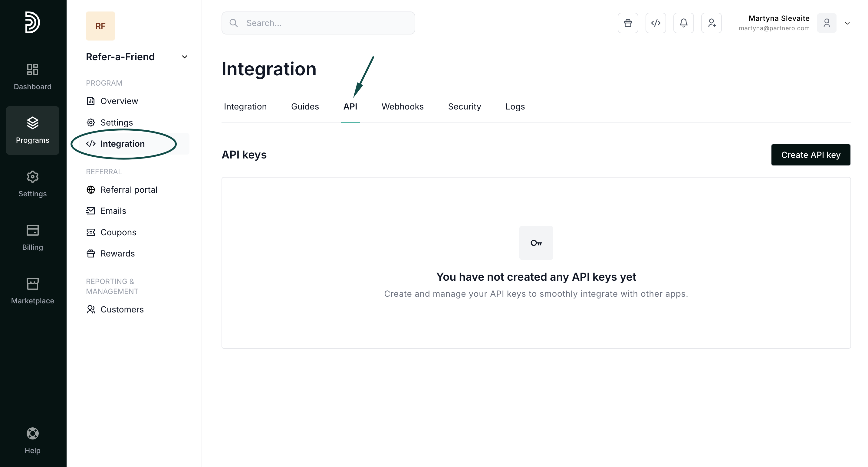
Task: Expand the user account menu chevron
Action: [x=847, y=23]
